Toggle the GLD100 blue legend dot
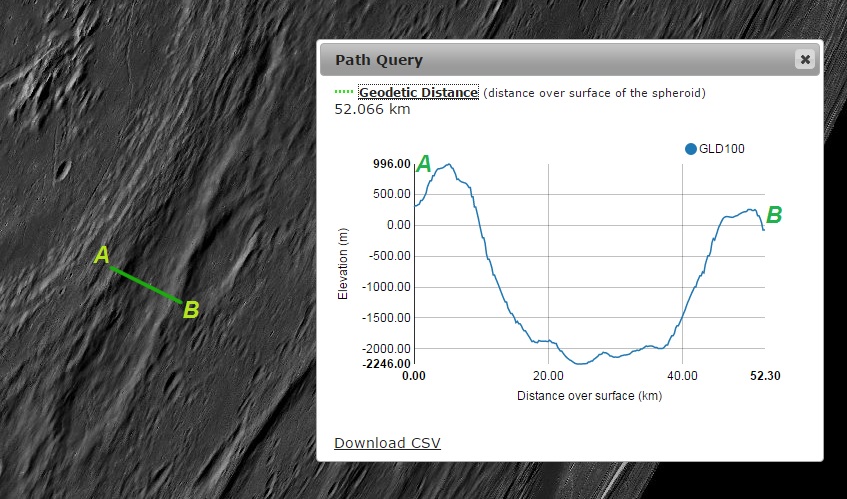The height and width of the screenshot is (499, 847). pos(690,149)
